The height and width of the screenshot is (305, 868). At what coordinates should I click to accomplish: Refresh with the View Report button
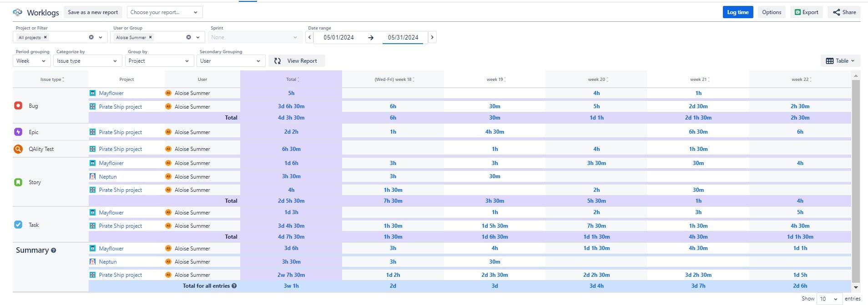coord(297,61)
